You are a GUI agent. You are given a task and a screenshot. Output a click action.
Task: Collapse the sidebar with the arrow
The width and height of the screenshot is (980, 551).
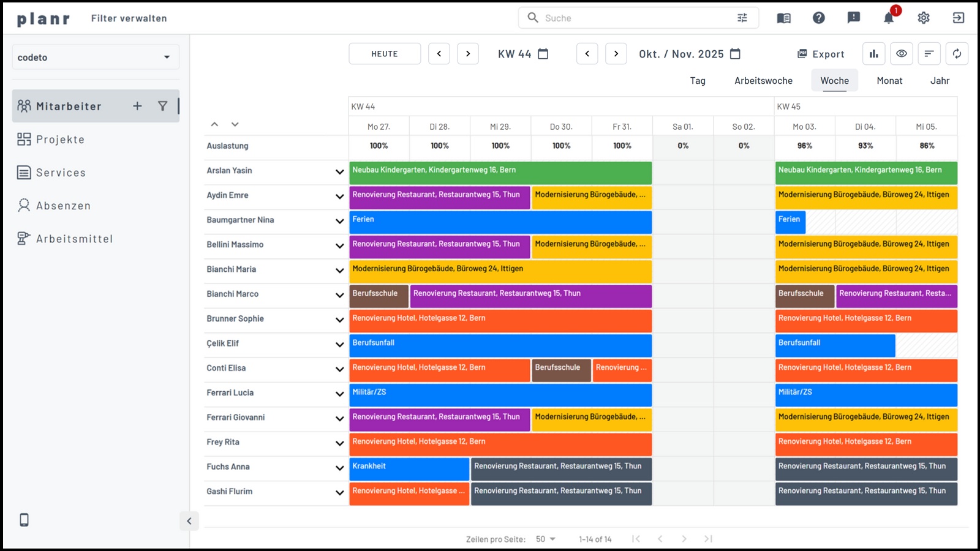tap(189, 521)
